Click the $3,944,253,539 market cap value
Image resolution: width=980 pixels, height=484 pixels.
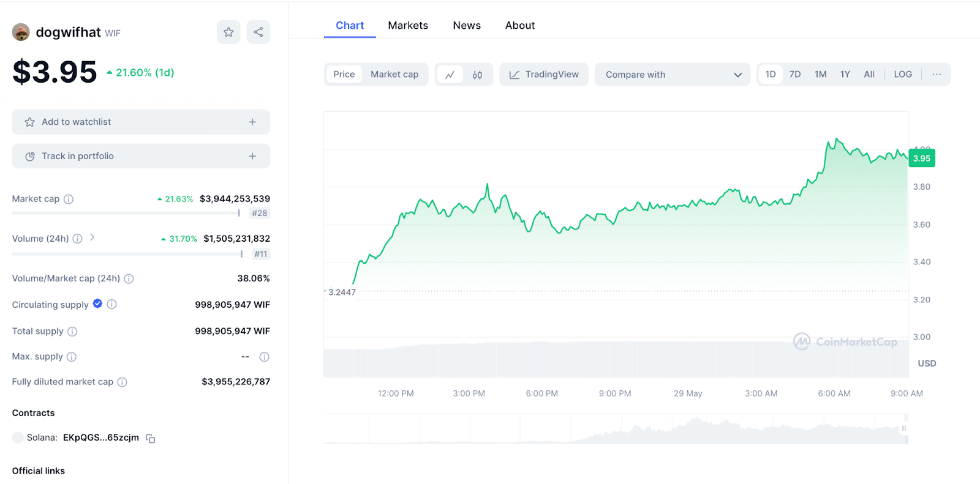[x=235, y=199]
